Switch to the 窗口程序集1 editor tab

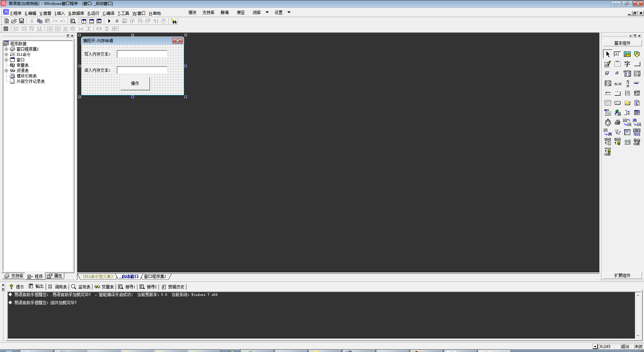[x=155, y=277]
